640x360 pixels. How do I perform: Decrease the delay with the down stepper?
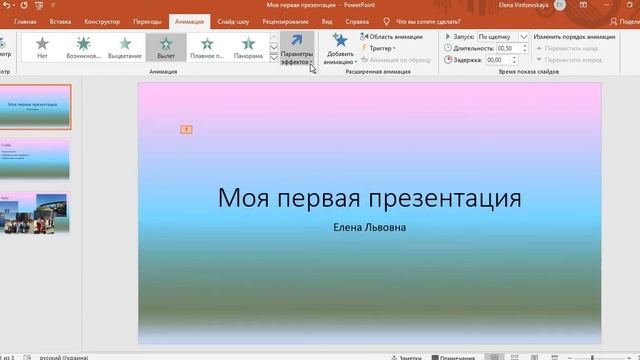tap(514, 62)
